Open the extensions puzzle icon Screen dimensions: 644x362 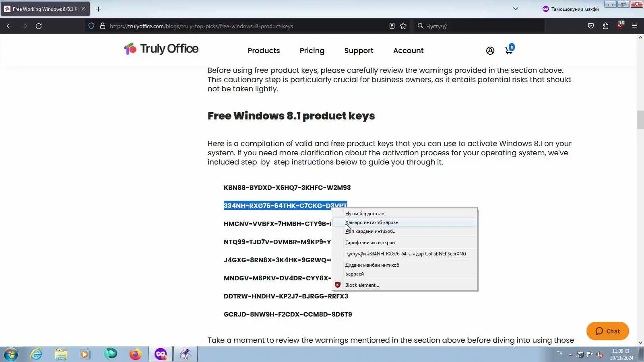coord(605,26)
